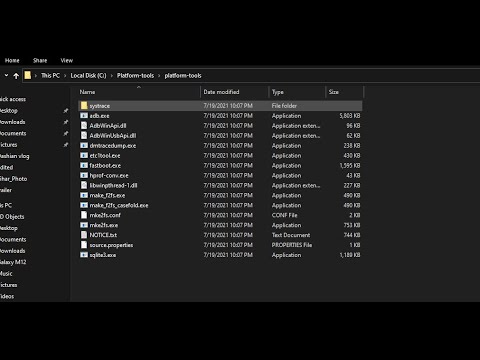Viewport: 480px width, 360px height.
Task: Click the NOTICE.txt document icon
Action: (84, 235)
